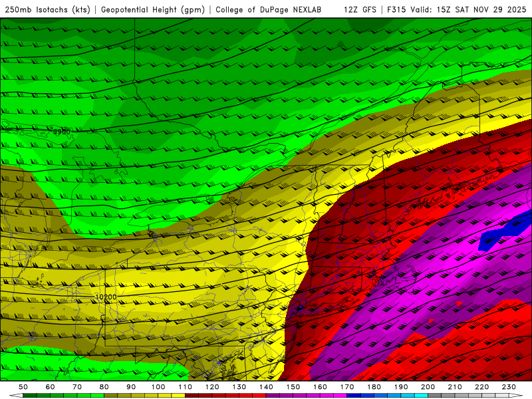The image size is (532, 399).
Task: Click the '60' value on the legend
Action: 51,387
